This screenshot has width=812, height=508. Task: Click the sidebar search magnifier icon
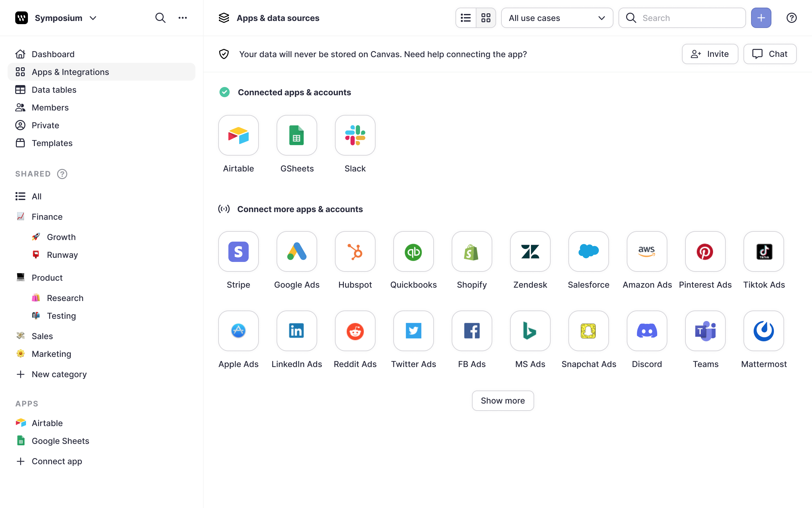coord(160,18)
